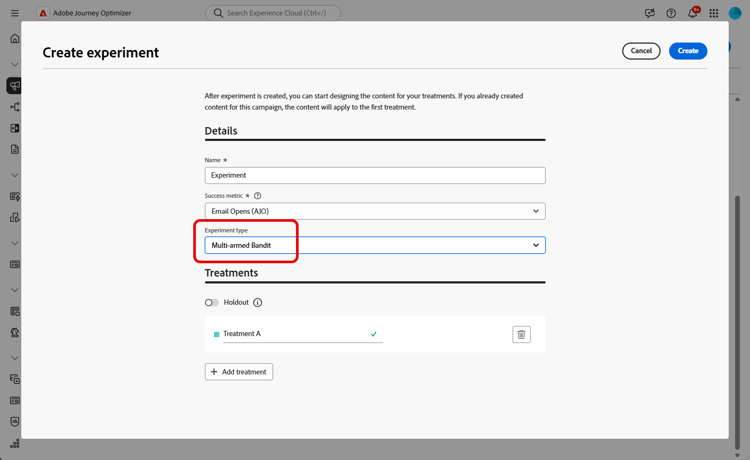Expand the Experiment type dropdown
The height and width of the screenshot is (460, 750).
375,245
